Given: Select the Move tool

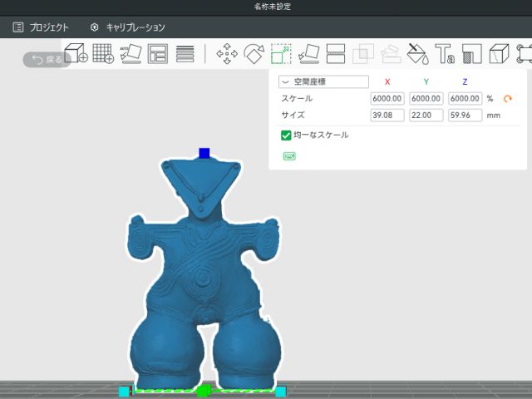Looking at the screenshot, I should tap(226, 54).
